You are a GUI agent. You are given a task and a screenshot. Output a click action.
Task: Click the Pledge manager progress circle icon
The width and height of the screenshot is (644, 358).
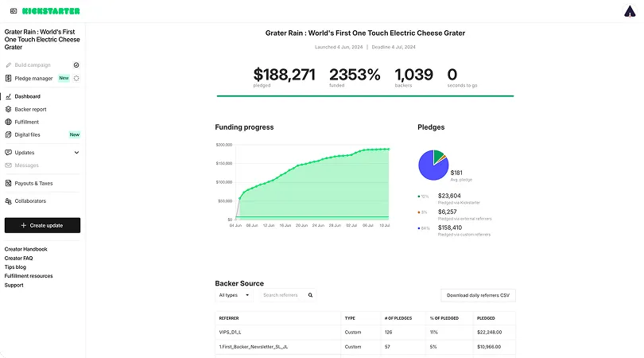(76, 78)
